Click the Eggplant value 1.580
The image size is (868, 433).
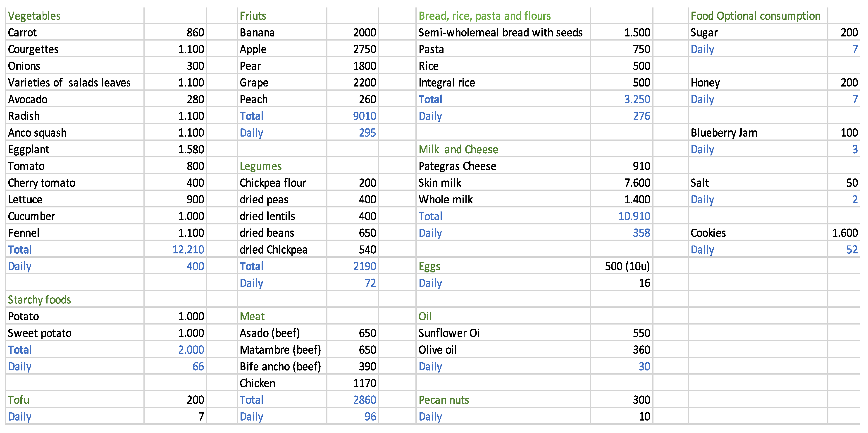coord(191,149)
